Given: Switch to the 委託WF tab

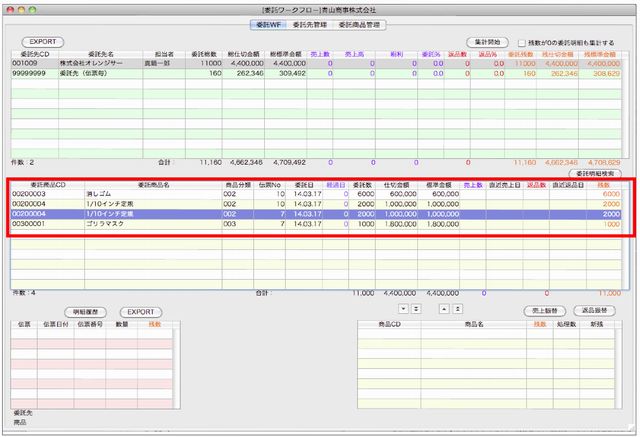Looking at the screenshot, I should pyautogui.click(x=268, y=25).
